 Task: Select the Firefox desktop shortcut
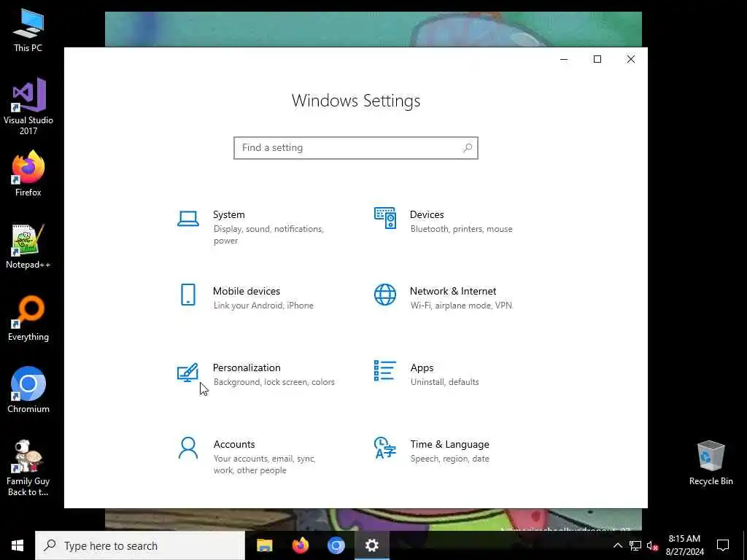coord(28,174)
